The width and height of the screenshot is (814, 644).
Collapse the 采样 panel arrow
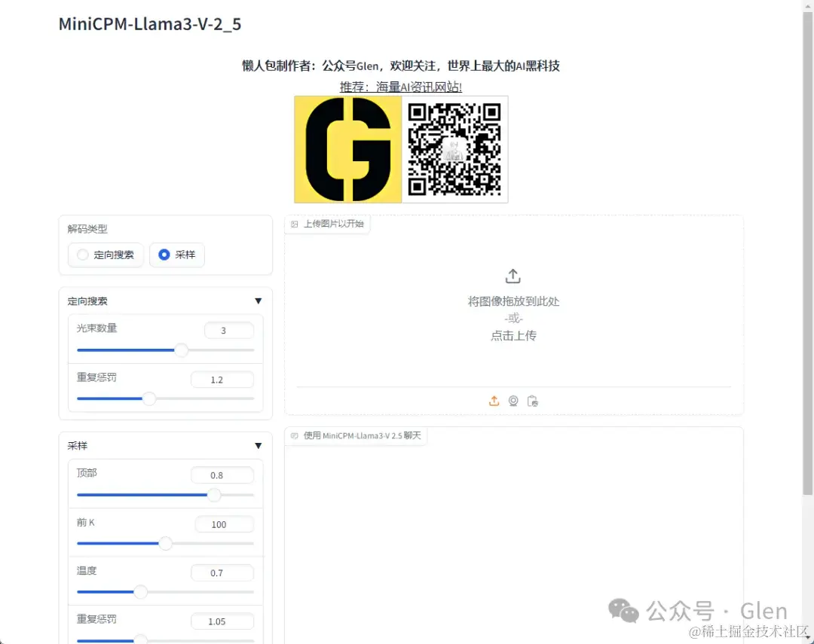coord(258,446)
